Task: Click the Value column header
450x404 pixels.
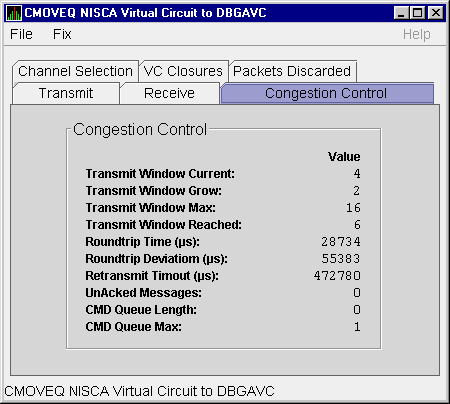Action: tap(344, 157)
